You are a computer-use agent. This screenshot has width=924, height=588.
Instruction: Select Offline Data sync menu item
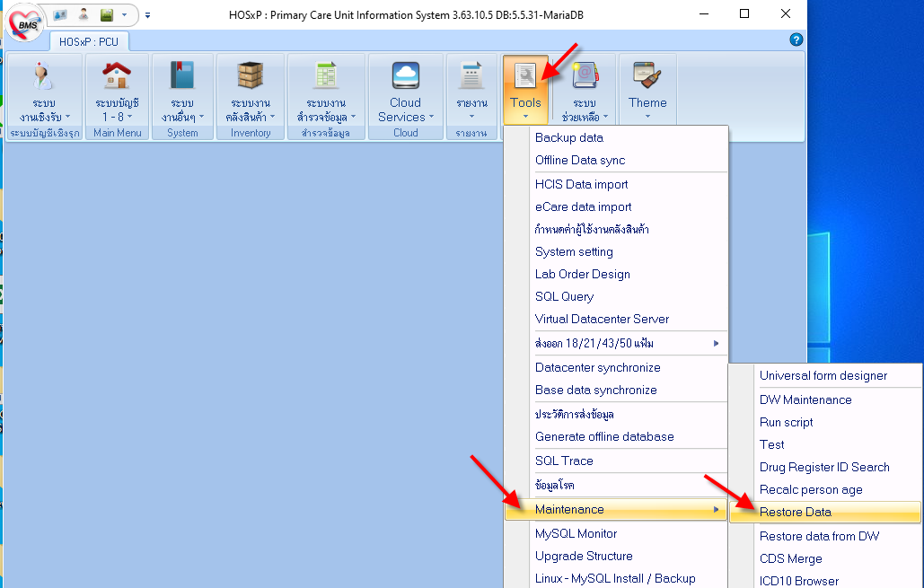coord(616,161)
